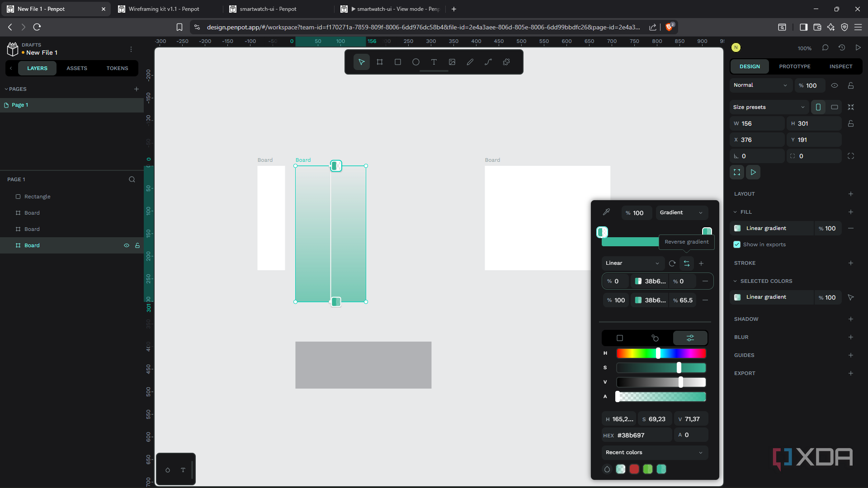The height and width of the screenshot is (488, 868).
Task: Click the hue slider
Action: click(x=661, y=353)
